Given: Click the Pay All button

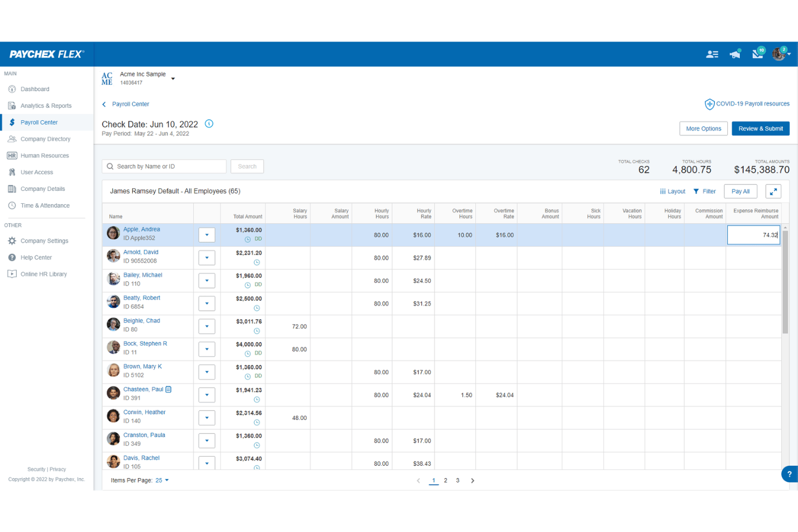Looking at the screenshot, I should (741, 191).
